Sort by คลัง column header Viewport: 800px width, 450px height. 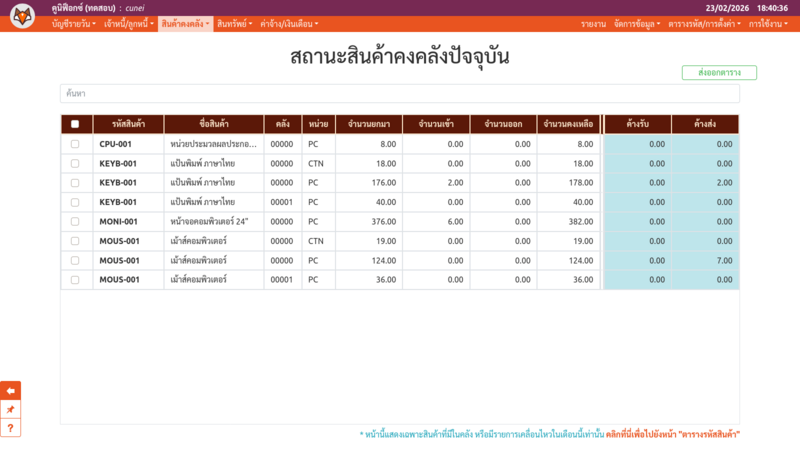pyautogui.click(x=283, y=124)
